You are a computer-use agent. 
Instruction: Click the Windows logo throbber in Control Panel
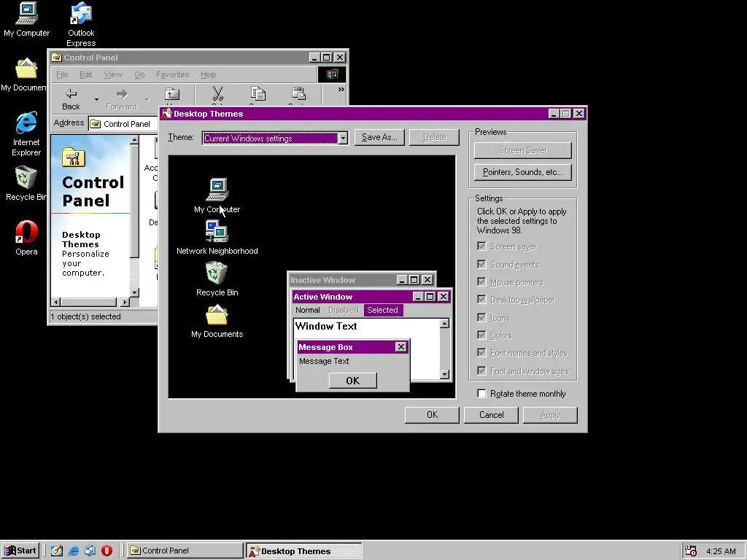coord(332,74)
